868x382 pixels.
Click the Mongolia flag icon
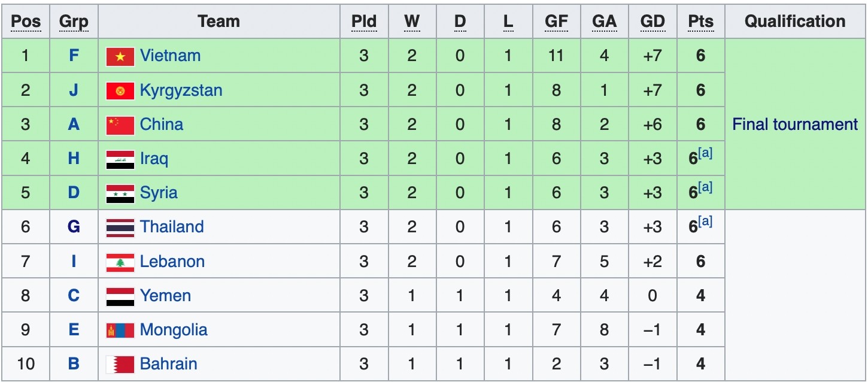(x=120, y=331)
